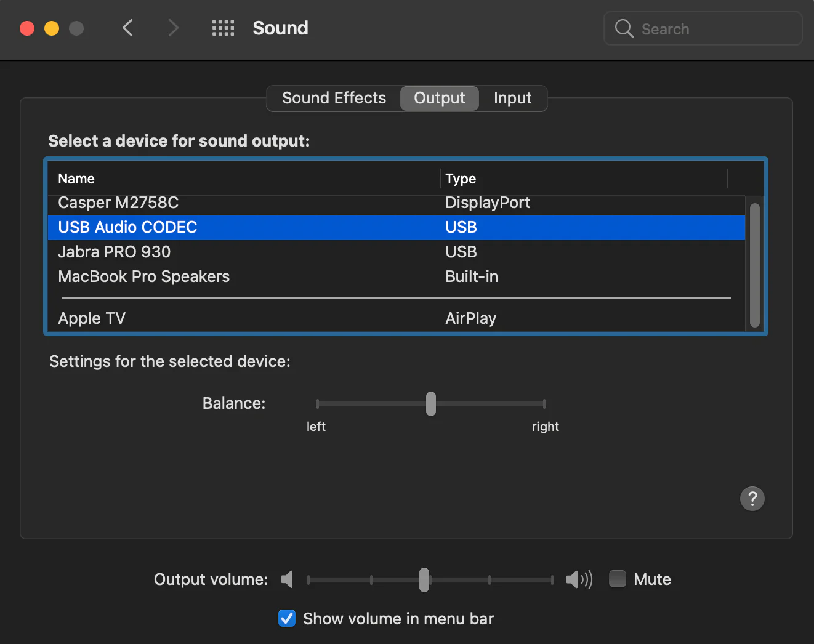Open the show-all preferences grid
Screen dimensions: 814x644
223,28
